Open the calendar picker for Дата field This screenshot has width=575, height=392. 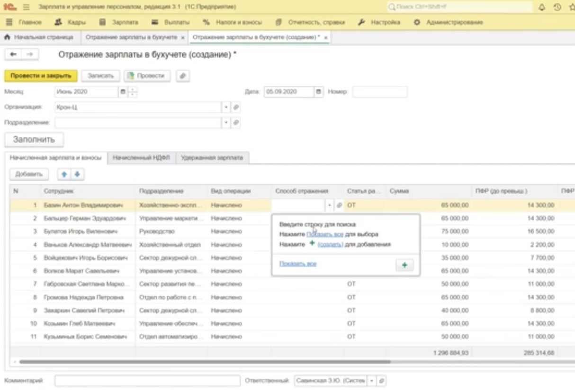tap(319, 92)
